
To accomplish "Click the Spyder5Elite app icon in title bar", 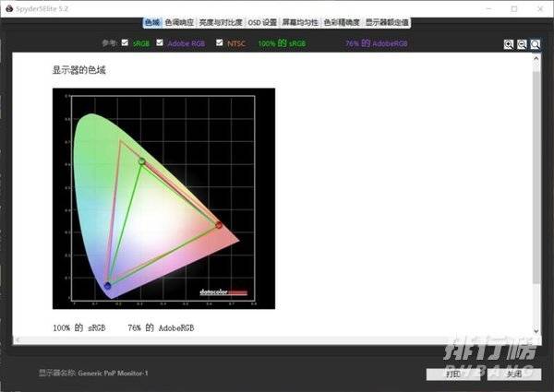I will [9, 9].
